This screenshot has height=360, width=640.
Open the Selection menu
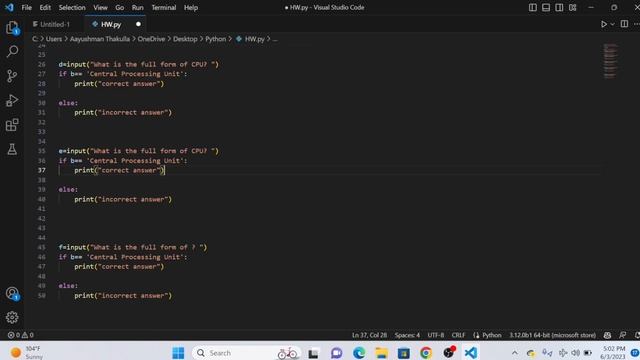[x=72, y=7]
